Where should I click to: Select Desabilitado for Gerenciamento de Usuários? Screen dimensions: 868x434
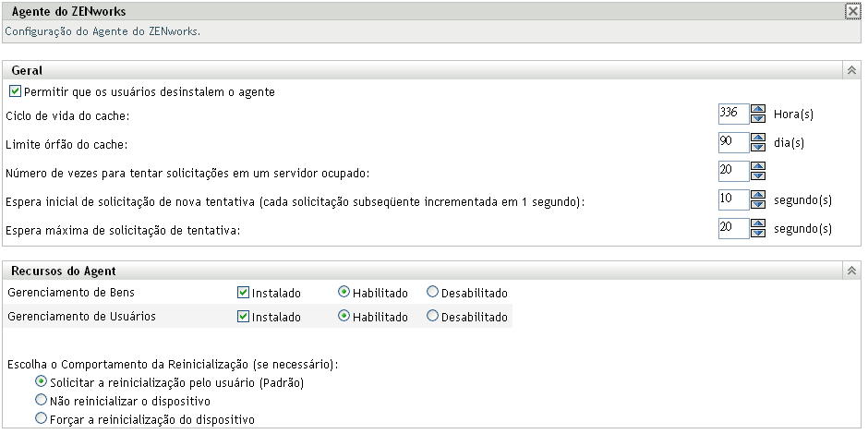pos(432,317)
